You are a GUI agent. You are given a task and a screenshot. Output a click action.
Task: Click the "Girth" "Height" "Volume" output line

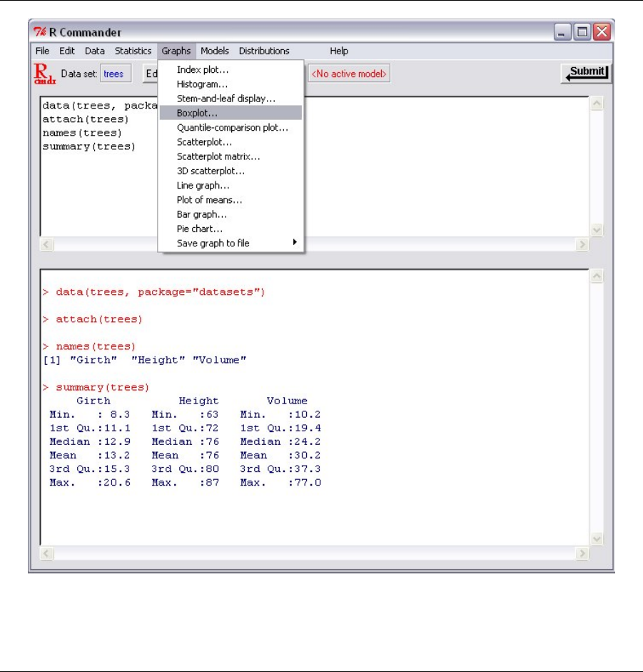(145, 360)
